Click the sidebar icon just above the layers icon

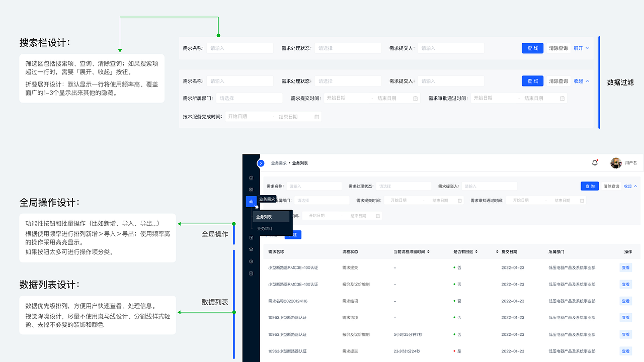251,237
